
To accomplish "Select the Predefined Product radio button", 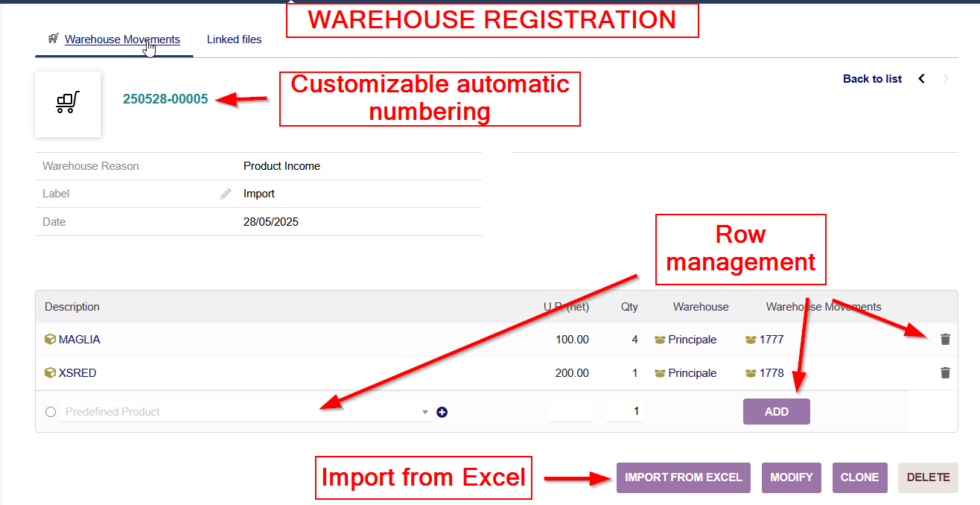I will click(x=51, y=412).
